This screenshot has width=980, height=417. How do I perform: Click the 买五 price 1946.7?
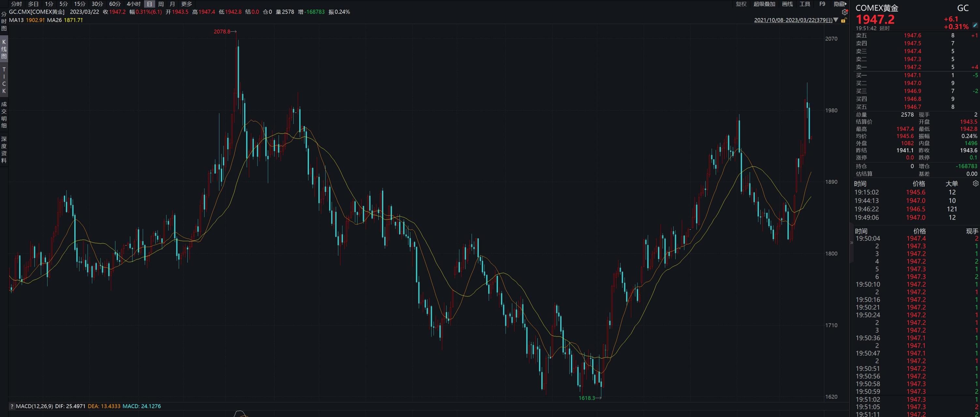click(x=912, y=107)
